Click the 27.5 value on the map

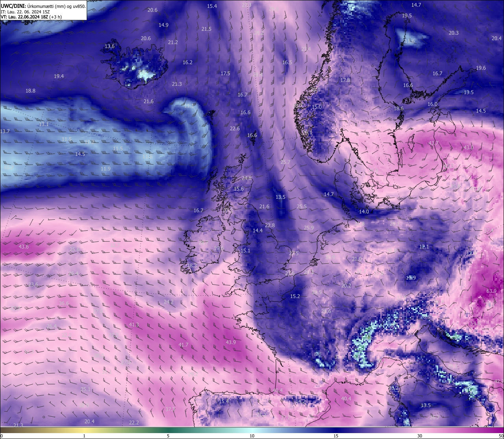[x=294, y=254]
